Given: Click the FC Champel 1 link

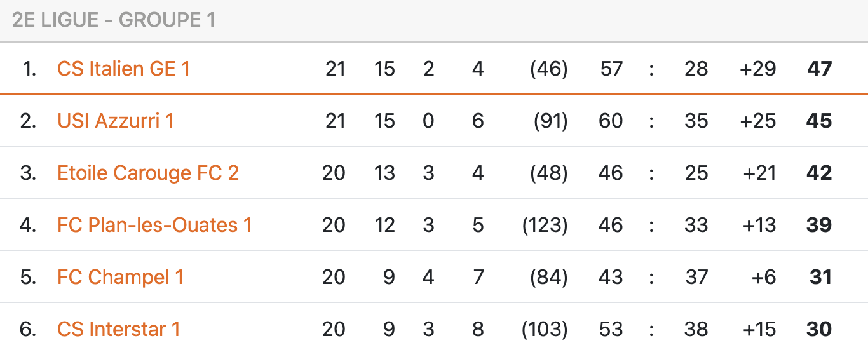Looking at the screenshot, I should click(120, 277).
